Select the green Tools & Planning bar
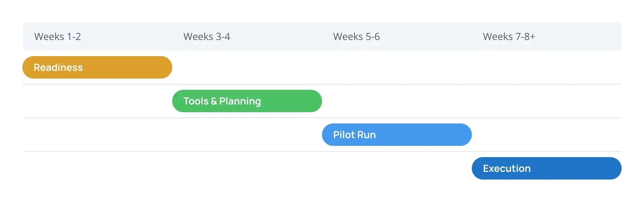Viewport: 644px width, 202px height. pos(247,101)
